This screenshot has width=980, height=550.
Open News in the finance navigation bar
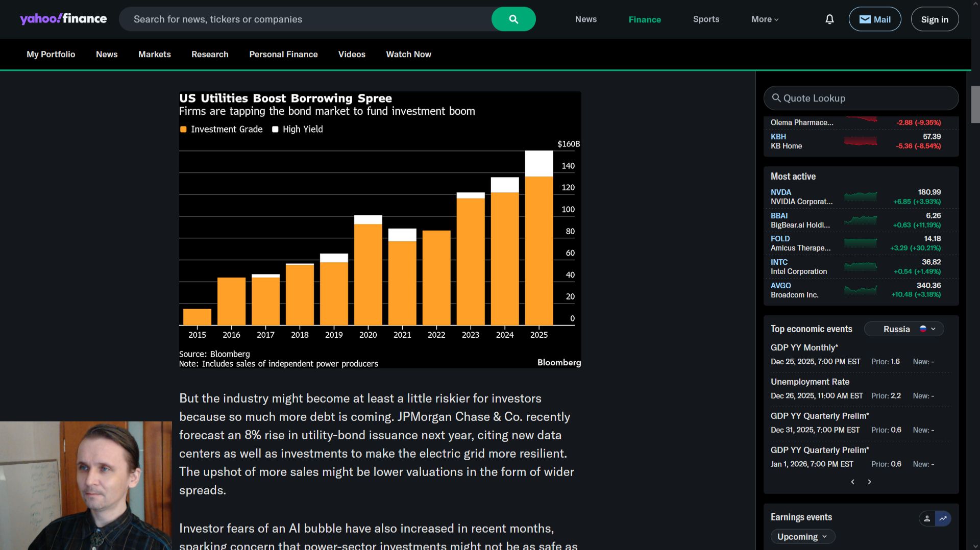[x=107, y=54]
